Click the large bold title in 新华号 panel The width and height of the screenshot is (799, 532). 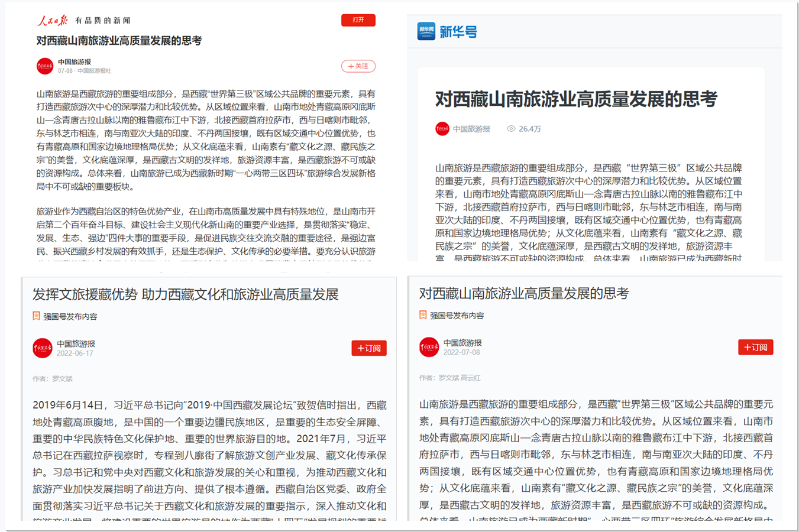(576, 99)
